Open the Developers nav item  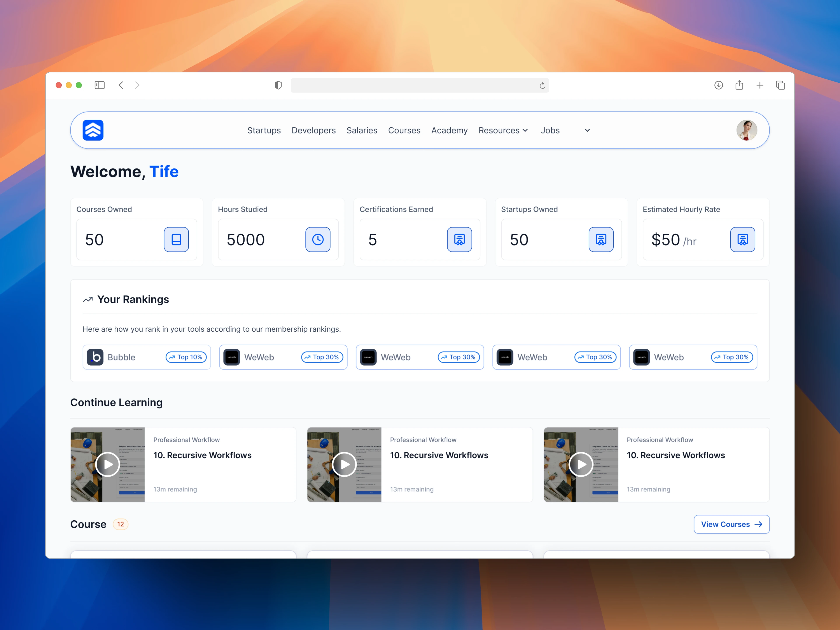click(x=314, y=130)
